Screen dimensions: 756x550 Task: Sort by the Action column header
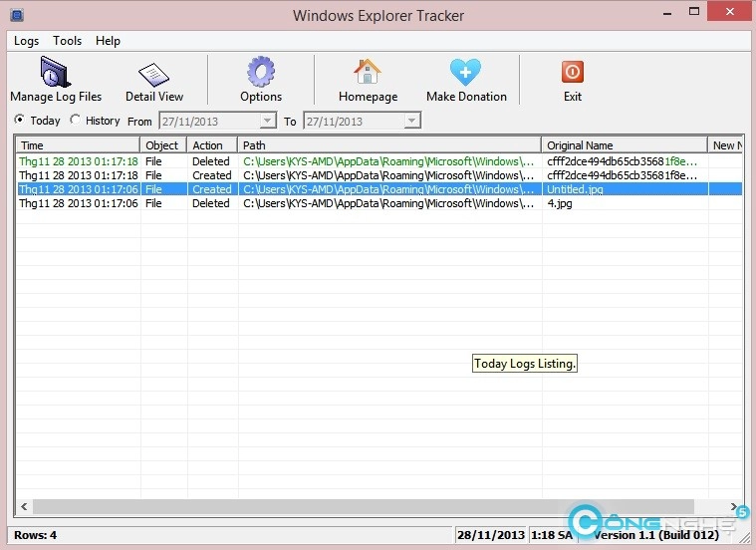tap(212, 145)
